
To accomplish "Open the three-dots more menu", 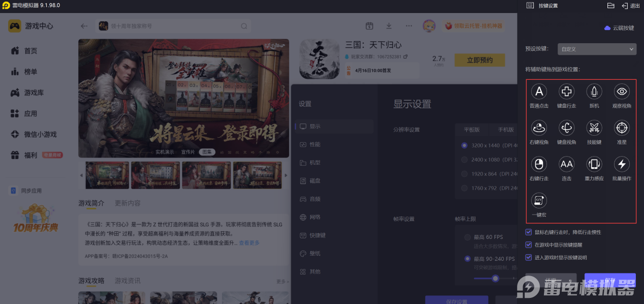I will 409,26.
